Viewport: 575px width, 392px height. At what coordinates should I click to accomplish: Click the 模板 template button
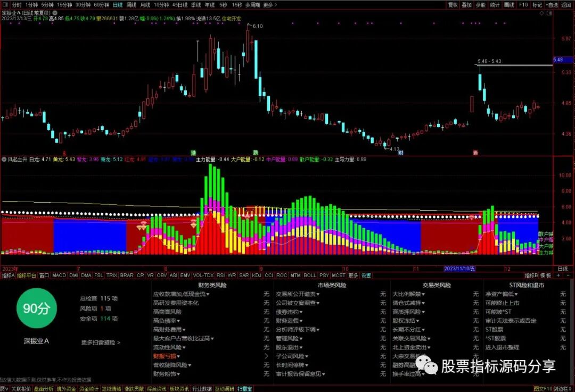coord(546,276)
